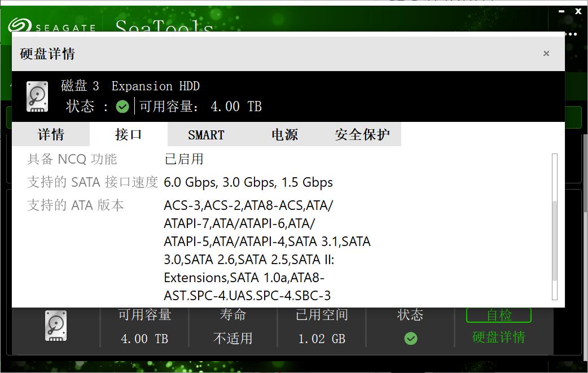
Task: Close the 硬盘详情 dialog
Action: point(546,54)
